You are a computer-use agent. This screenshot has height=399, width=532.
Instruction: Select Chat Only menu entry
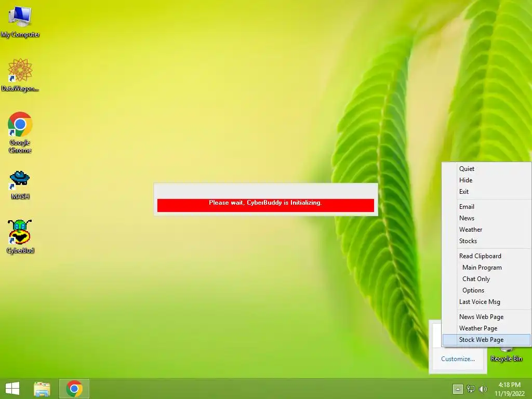[486, 279]
